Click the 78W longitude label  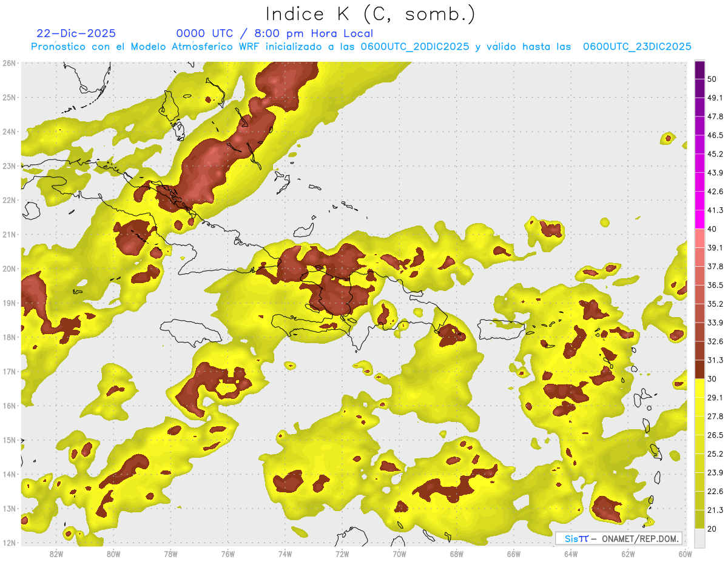[170, 554]
